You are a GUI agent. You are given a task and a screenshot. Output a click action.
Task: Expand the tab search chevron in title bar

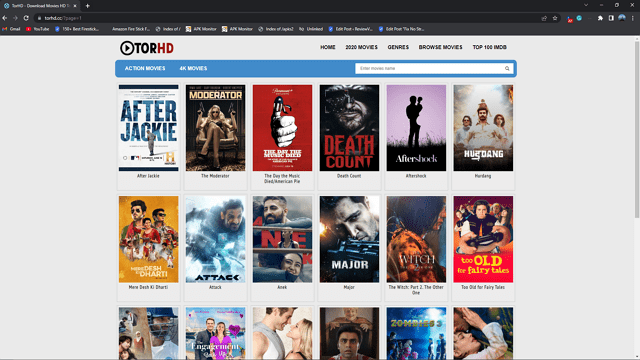[x=586, y=5]
